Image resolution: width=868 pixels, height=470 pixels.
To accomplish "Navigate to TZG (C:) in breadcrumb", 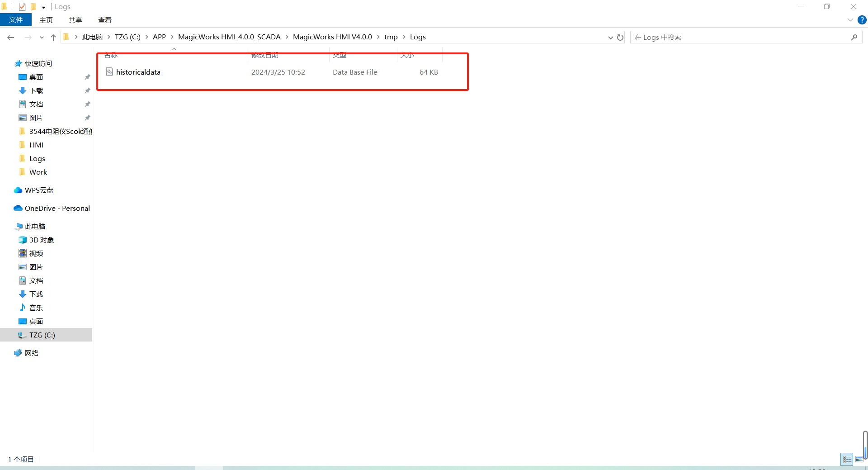I will pyautogui.click(x=127, y=37).
